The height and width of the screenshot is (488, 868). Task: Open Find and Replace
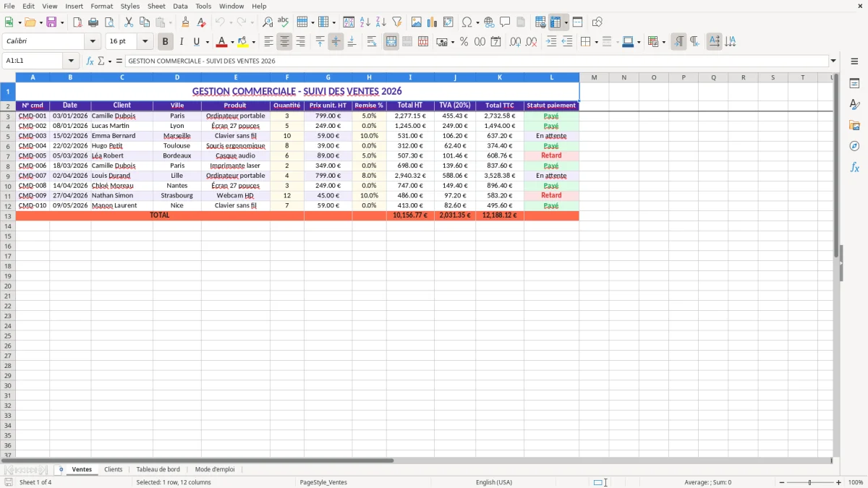click(268, 22)
